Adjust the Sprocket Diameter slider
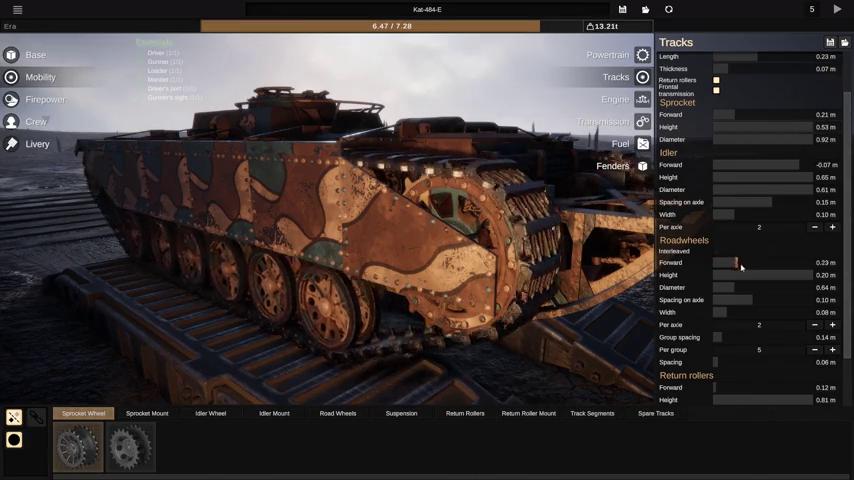The height and width of the screenshot is (480, 854). [x=762, y=140]
